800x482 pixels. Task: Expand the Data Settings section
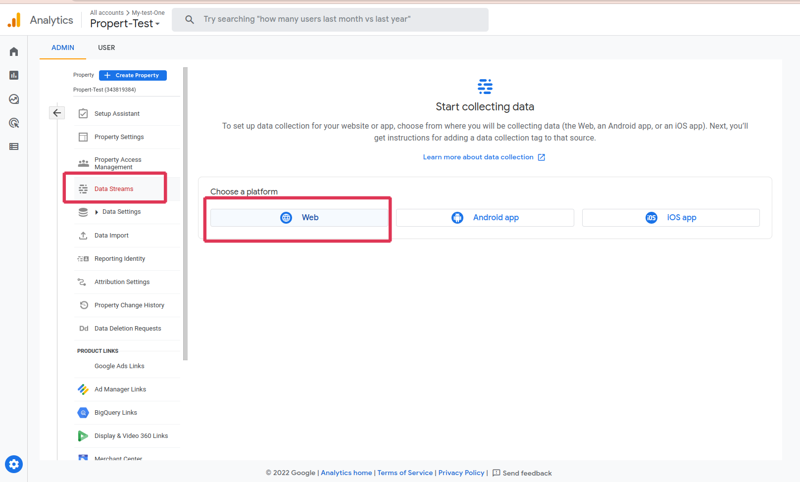tap(96, 212)
